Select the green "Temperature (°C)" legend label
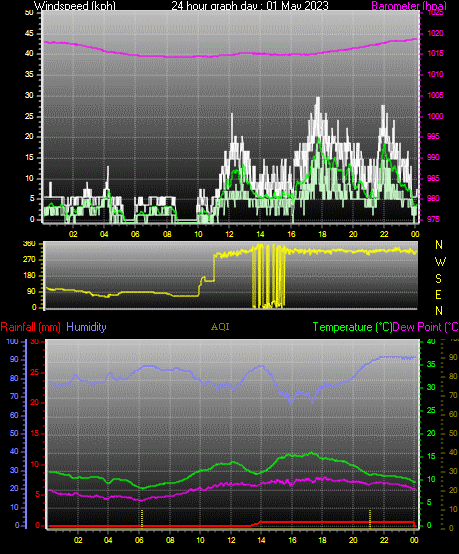Viewport: 459px width, 554px height. coord(352,327)
